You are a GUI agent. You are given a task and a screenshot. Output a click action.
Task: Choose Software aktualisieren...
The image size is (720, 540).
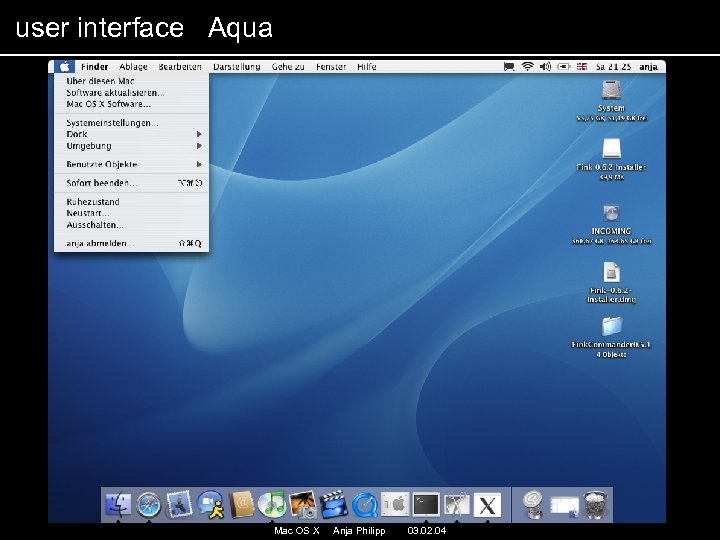coord(131,93)
